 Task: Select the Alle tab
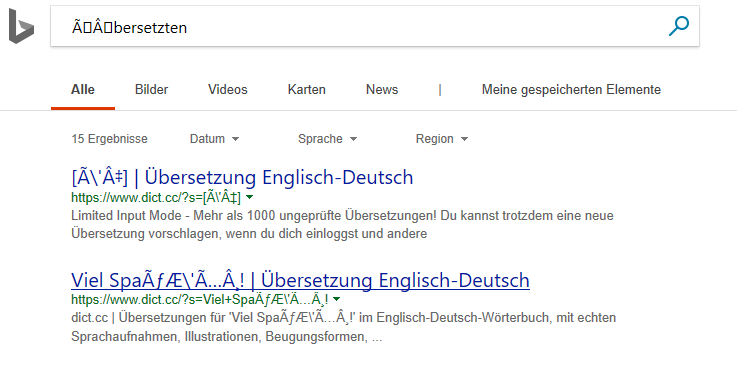point(83,90)
